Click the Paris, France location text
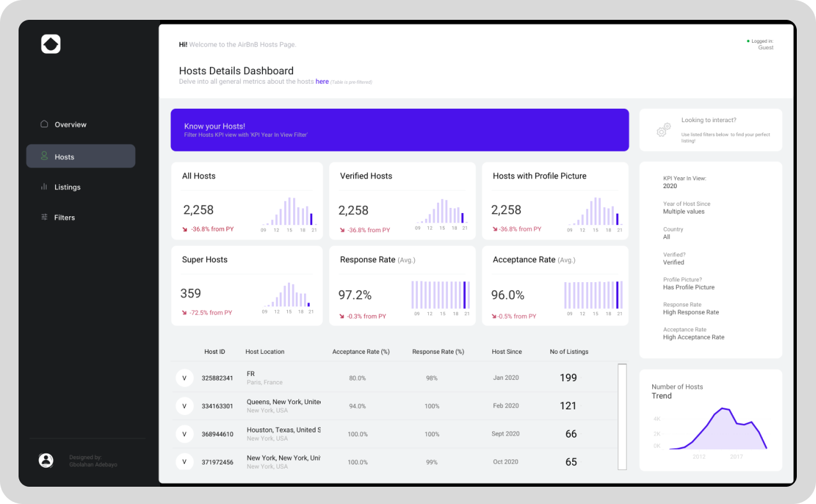 pyautogui.click(x=264, y=382)
